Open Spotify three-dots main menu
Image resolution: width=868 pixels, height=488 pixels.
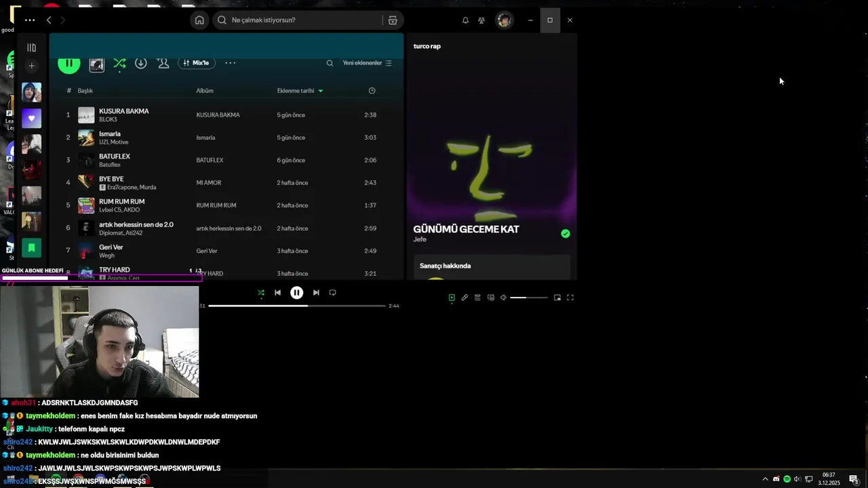(x=30, y=20)
